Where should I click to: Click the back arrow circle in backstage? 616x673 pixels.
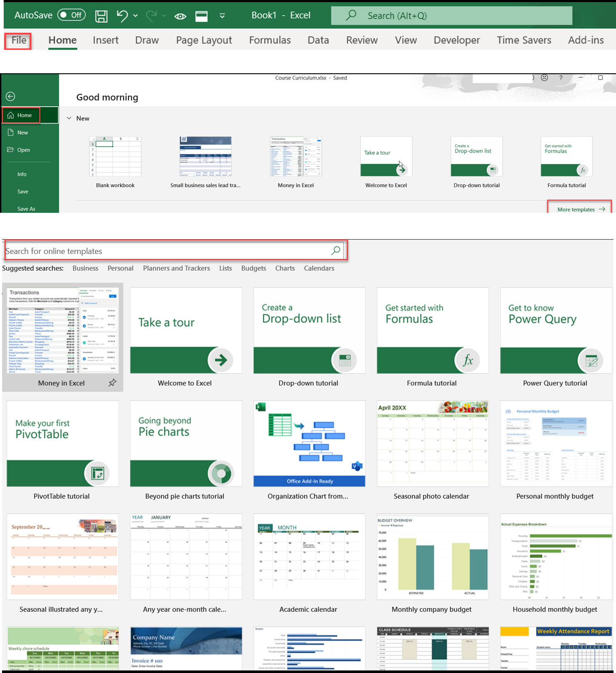[x=11, y=96]
